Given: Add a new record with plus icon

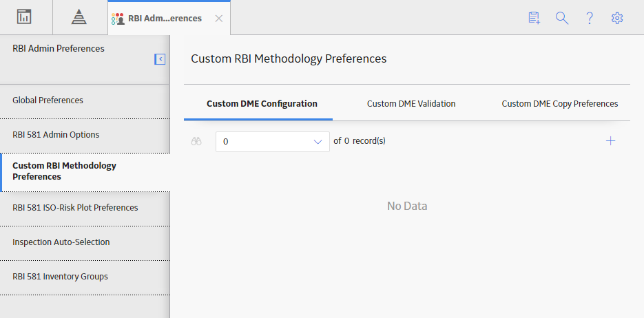Looking at the screenshot, I should [x=611, y=141].
